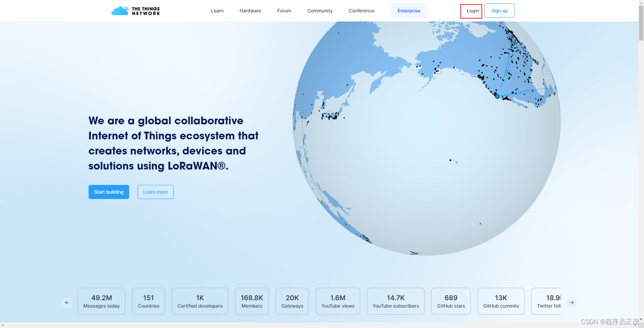The image size is (644, 328).
Task: Click the Login button
Action: [472, 11]
